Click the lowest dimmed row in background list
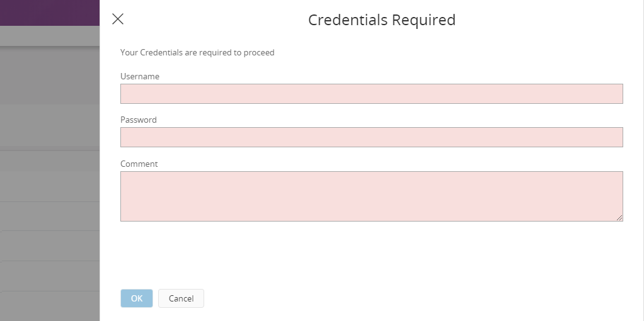This screenshot has height=321, width=644. [49, 306]
